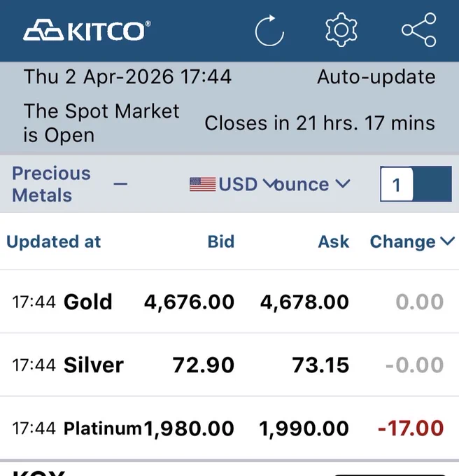Image resolution: width=459 pixels, height=476 pixels.
Task: Open the Platinum price row
Action: tap(229, 428)
